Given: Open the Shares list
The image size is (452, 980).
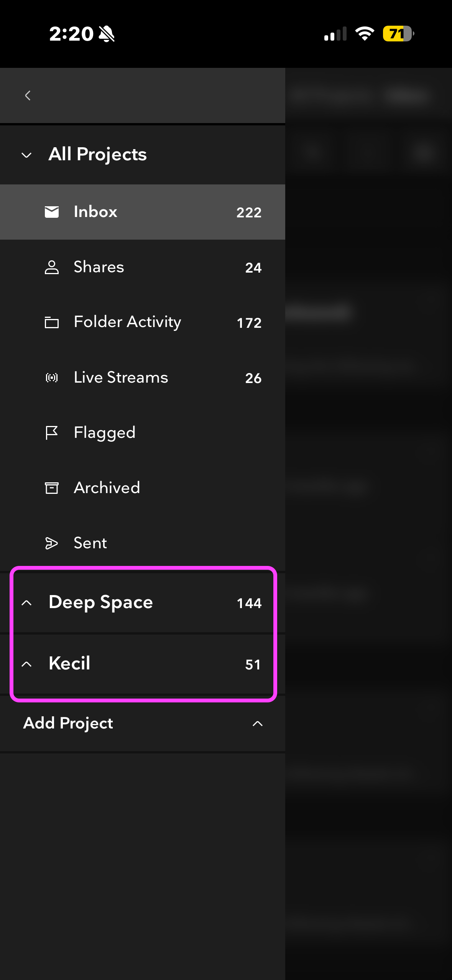Looking at the screenshot, I should pyautogui.click(x=99, y=267).
